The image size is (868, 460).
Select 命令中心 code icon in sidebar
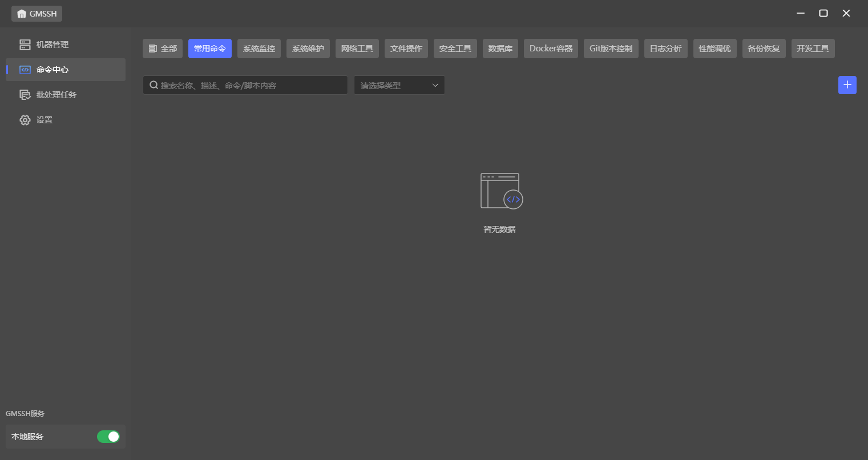[x=25, y=70]
